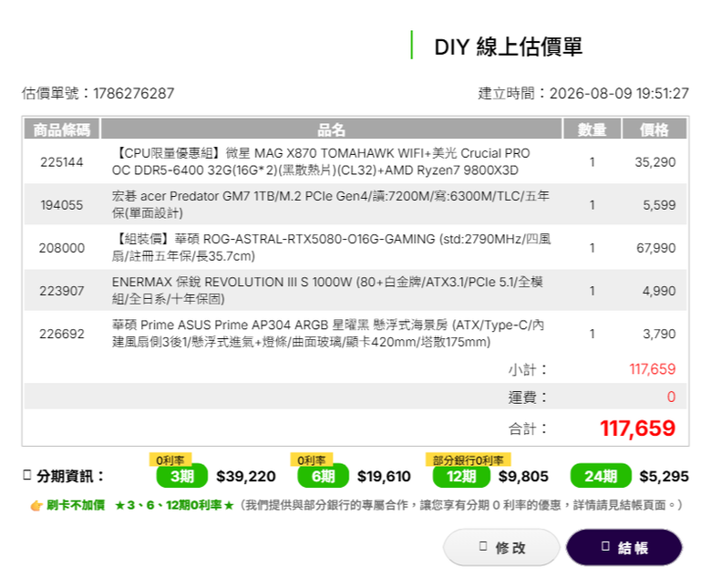
Task: Click the 建立時間 timestamp text
Action: [583, 93]
